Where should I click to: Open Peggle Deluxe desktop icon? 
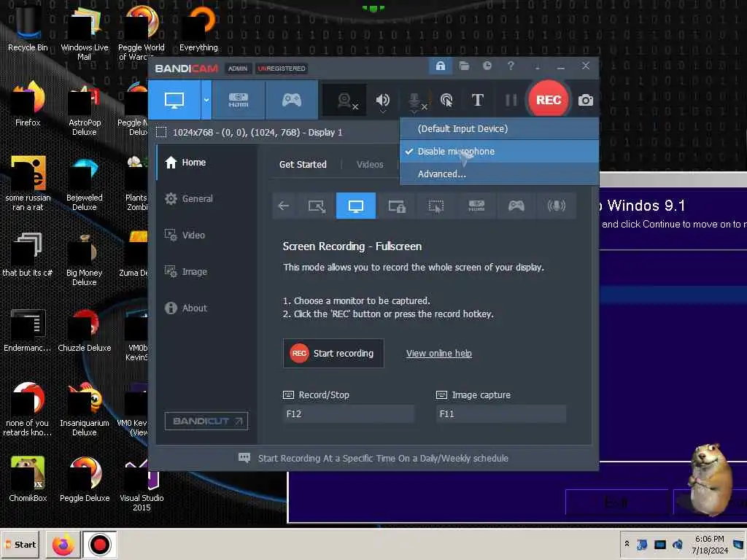tap(85, 479)
